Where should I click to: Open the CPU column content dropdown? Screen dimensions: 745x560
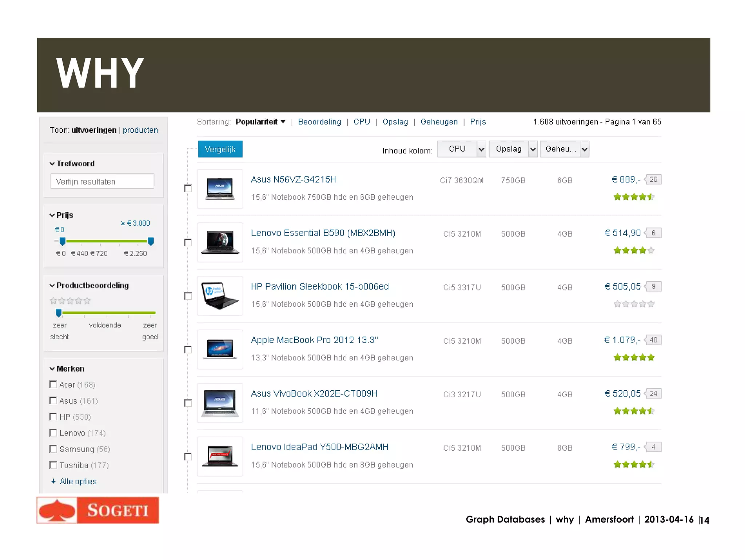click(x=461, y=149)
